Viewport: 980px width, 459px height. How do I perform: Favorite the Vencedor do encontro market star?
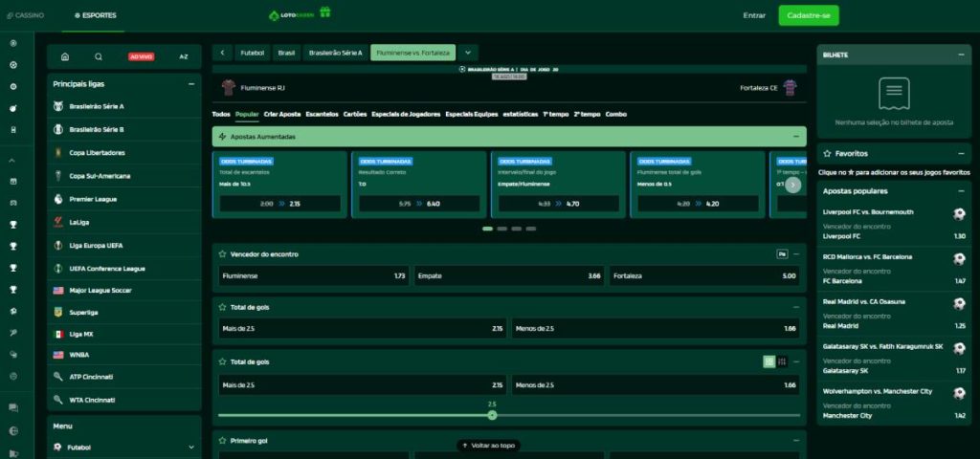(222, 254)
